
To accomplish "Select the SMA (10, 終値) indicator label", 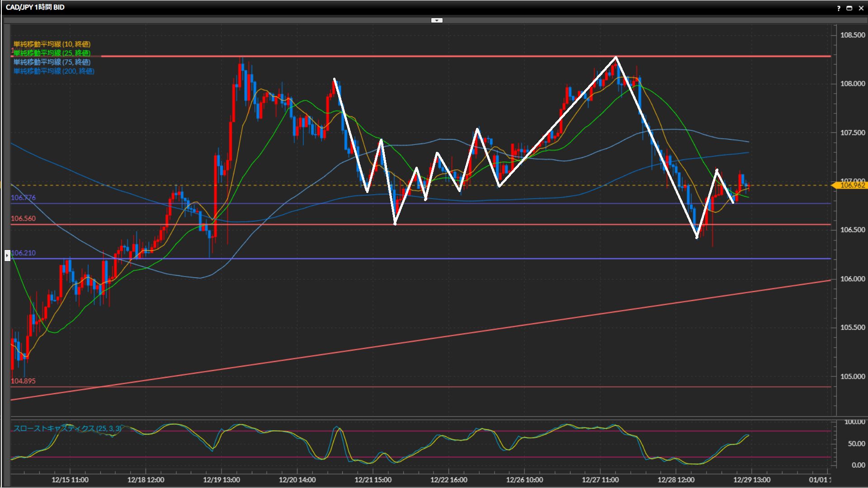I will pyautogui.click(x=52, y=44).
